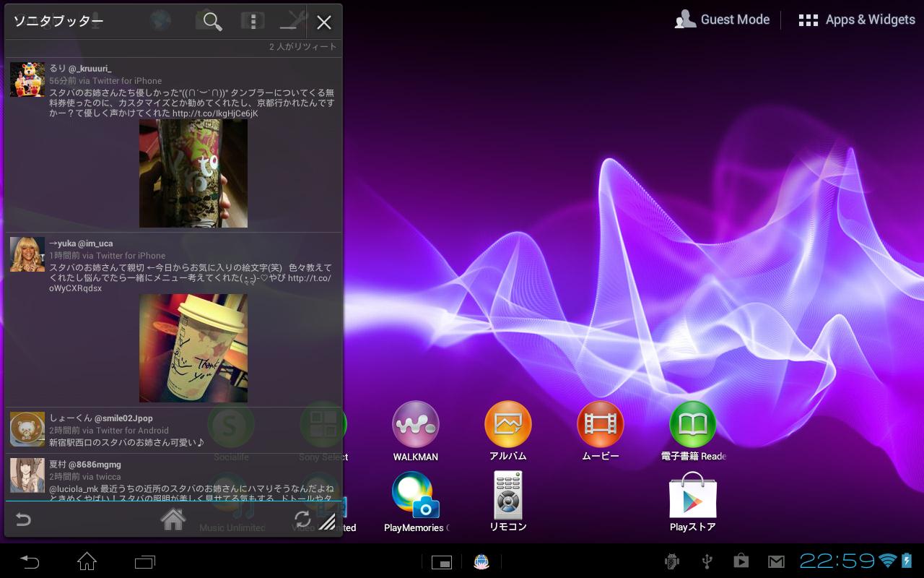
Task: Open the http://t.co/lkgHjCe6jK link
Action: [x=215, y=113]
